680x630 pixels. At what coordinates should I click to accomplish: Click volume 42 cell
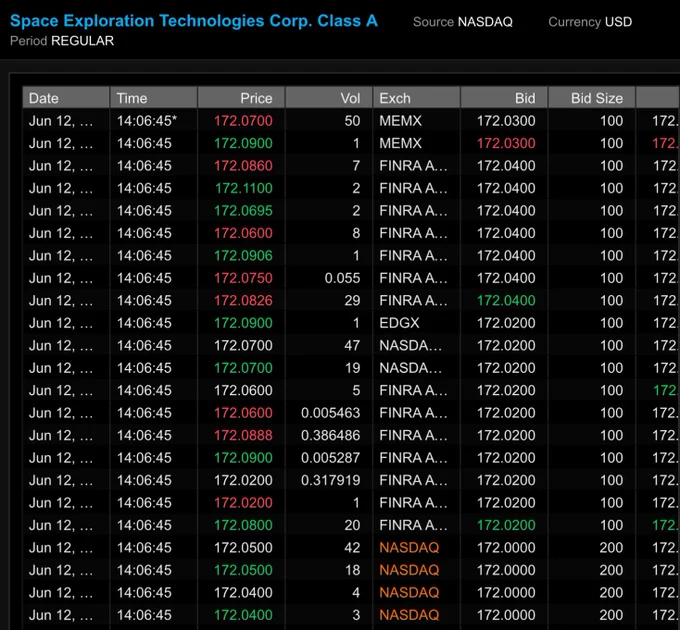352,548
